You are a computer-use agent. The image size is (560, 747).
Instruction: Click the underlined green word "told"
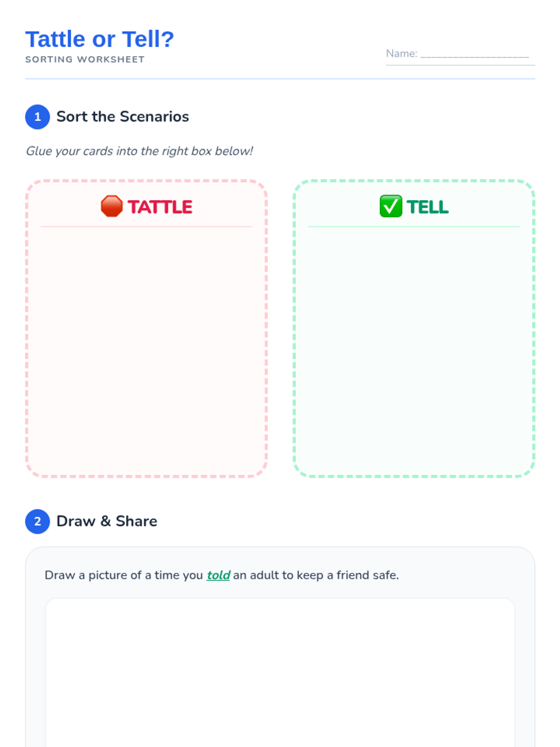218,575
